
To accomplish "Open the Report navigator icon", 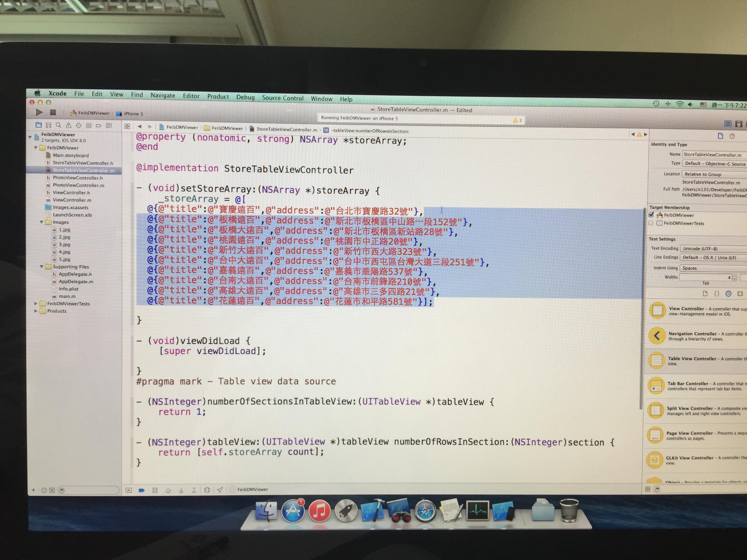I will pyautogui.click(x=109, y=126).
